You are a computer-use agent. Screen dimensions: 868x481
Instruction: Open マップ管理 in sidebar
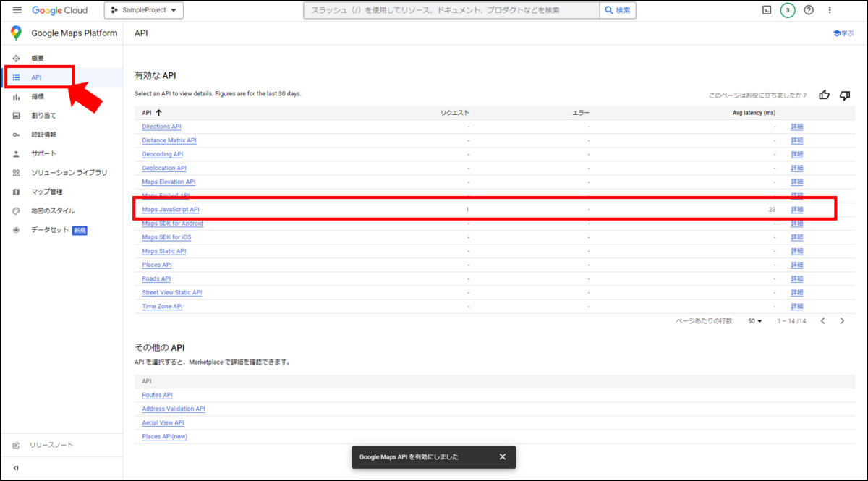47,192
